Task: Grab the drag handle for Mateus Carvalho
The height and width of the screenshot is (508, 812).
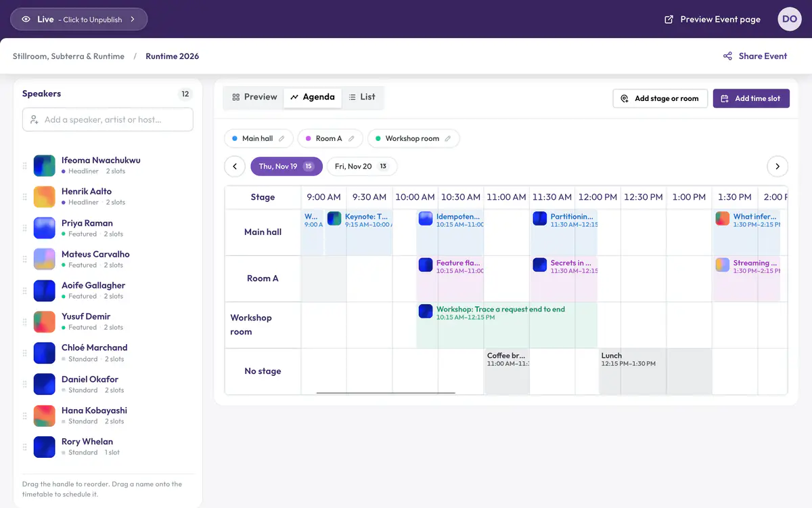Action: (25, 259)
